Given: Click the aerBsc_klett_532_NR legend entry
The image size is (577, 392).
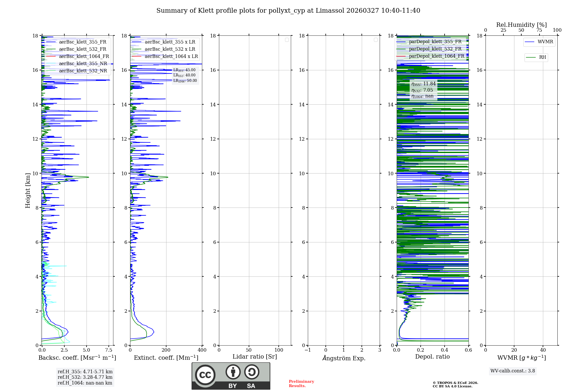Looking at the screenshot, I should tap(83, 71).
